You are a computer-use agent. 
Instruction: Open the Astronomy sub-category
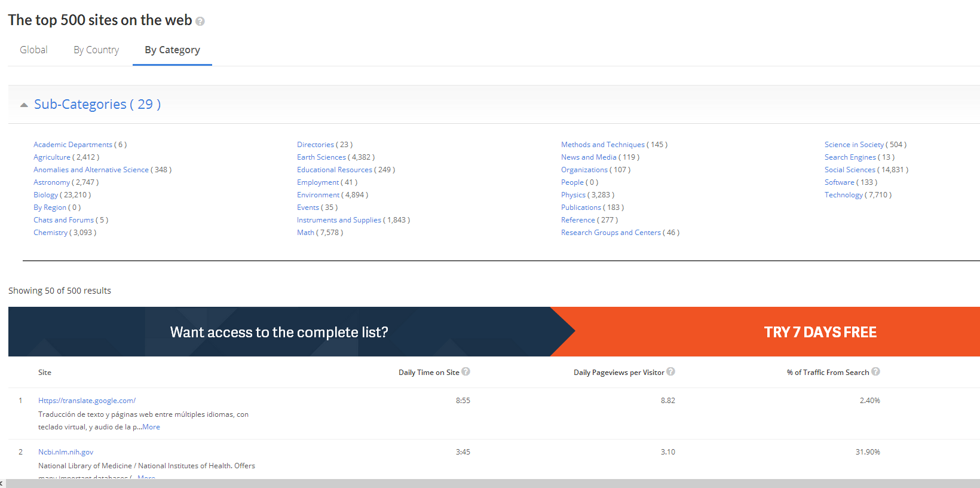point(51,182)
